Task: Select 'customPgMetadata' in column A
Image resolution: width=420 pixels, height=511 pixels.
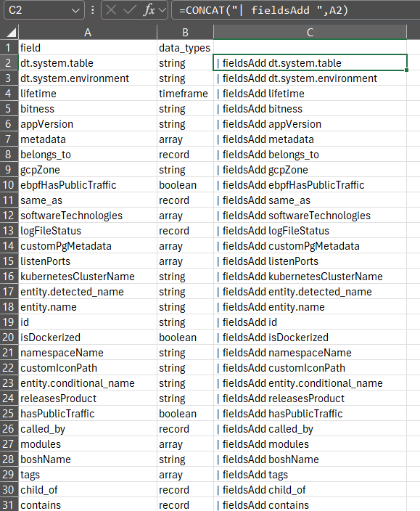Action: tap(88, 246)
